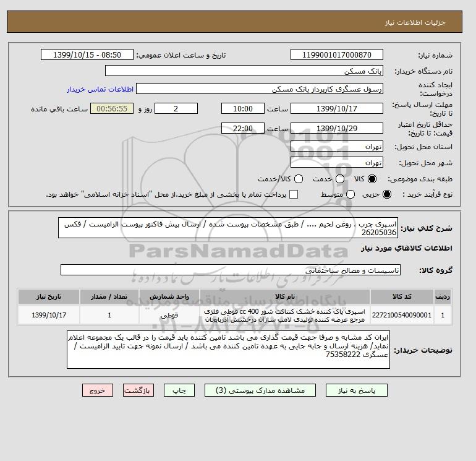Select table row with code 2272100540090001
476x461 pixels.
[x=235, y=315]
